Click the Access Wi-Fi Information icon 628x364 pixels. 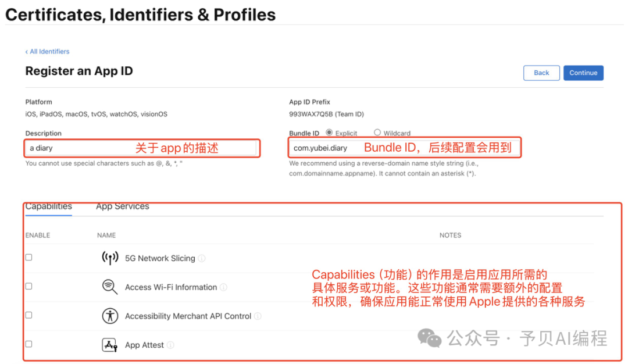pyautogui.click(x=110, y=287)
